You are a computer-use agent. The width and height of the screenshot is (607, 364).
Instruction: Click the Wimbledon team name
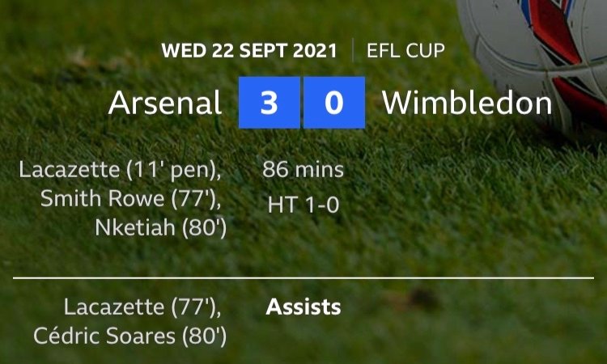(x=467, y=103)
